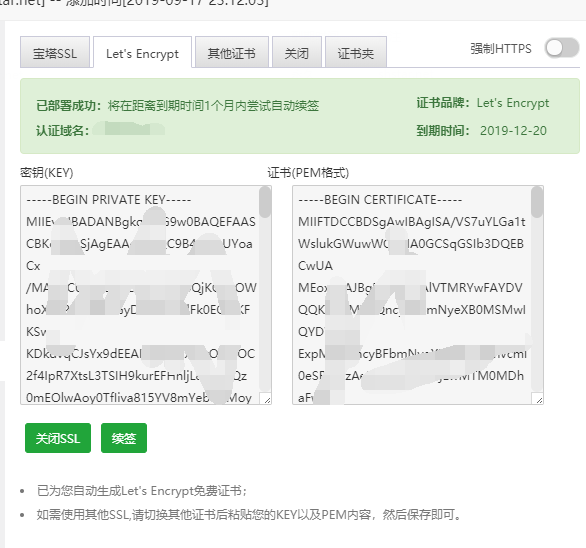Click the note about 免费证书 auto-generation

coord(142,491)
